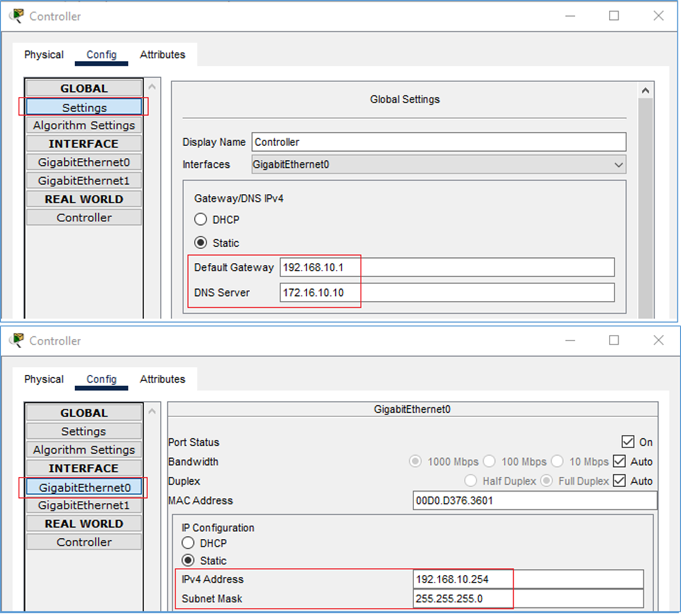Select GigabitEthernet1 interface in the sidebar
The image size is (681, 616).
tap(83, 506)
